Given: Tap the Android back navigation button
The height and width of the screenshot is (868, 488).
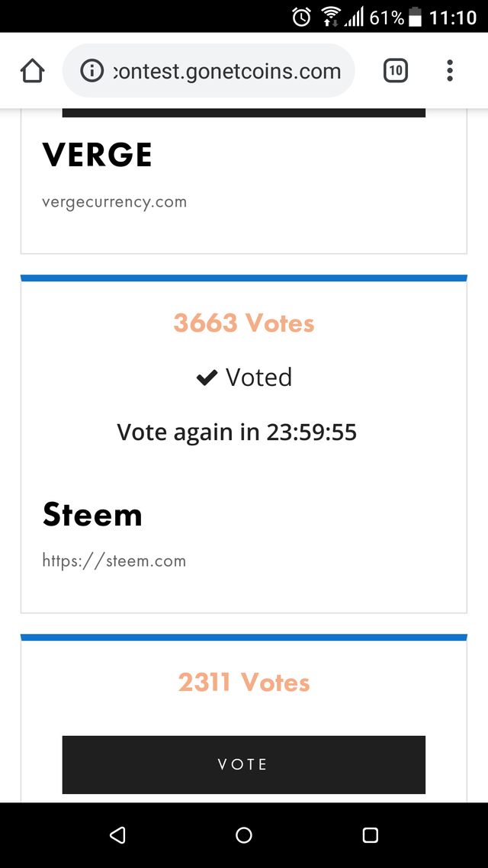Looking at the screenshot, I should point(117,835).
